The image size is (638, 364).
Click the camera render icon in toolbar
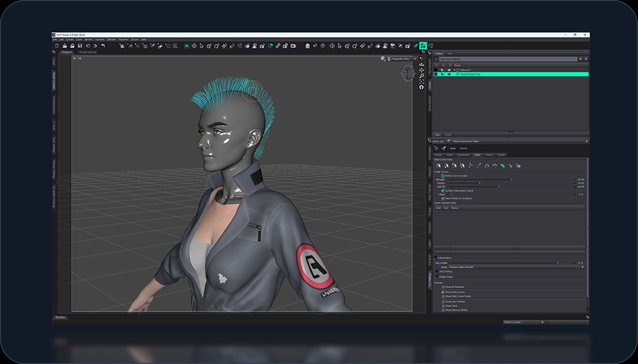click(293, 46)
